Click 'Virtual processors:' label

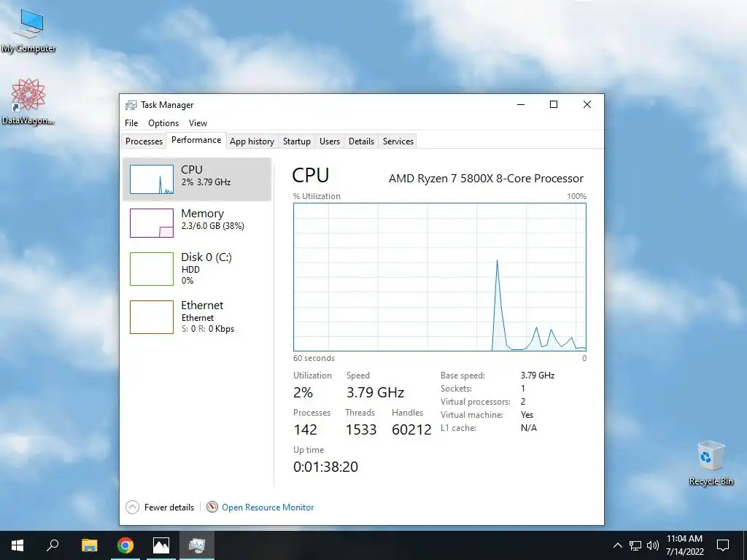pyautogui.click(x=476, y=402)
